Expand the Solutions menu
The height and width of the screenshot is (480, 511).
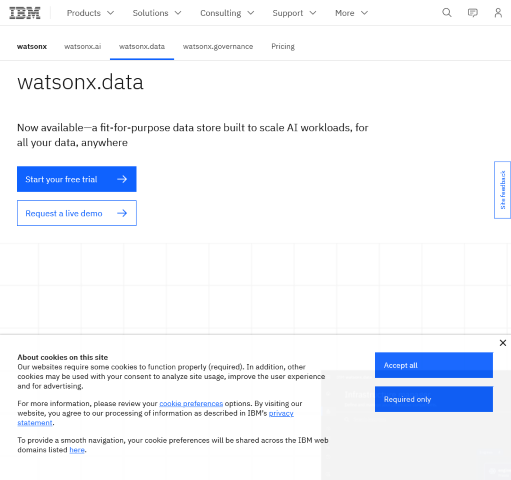tap(157, 13)
